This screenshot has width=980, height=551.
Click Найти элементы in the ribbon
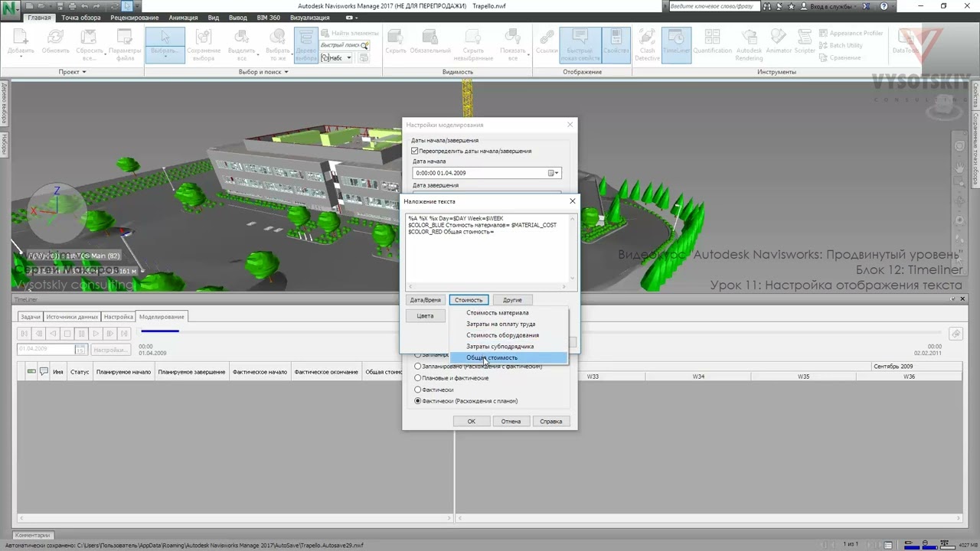pyautogui.click(x=350, y=34)
